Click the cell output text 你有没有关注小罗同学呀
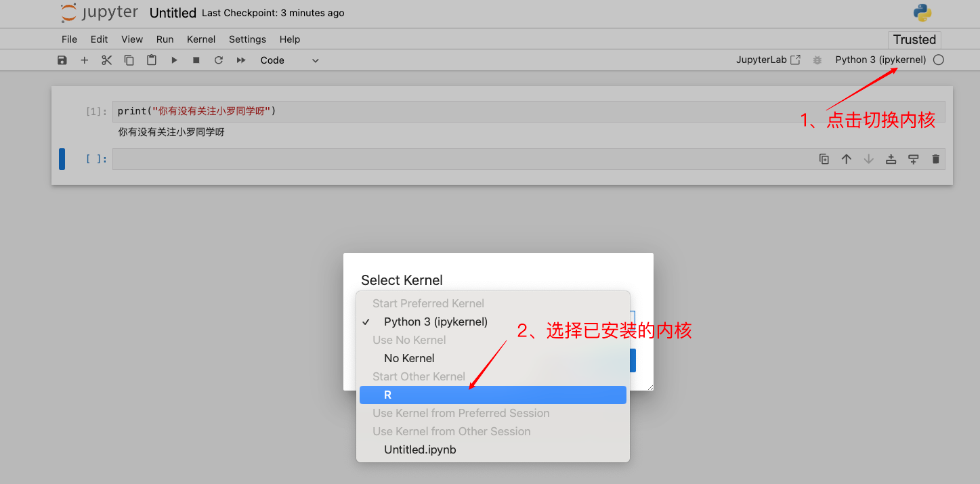Viewport: 980px width, 484px height. click(x=171, y=132)
